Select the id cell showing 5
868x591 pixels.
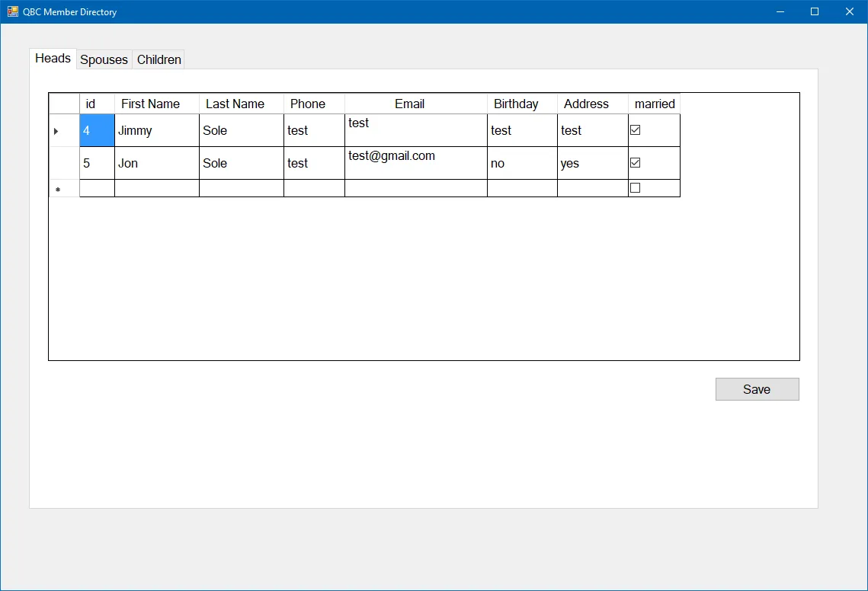click(97, 163)
